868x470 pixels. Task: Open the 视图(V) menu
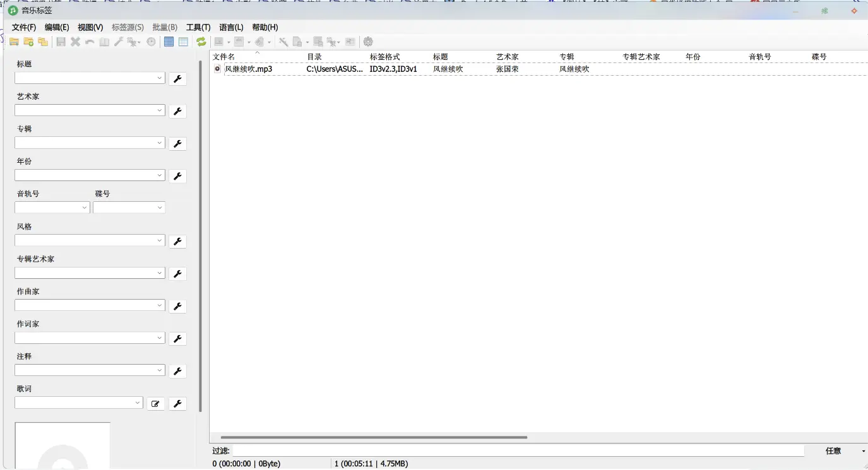(x=90, y=27)
